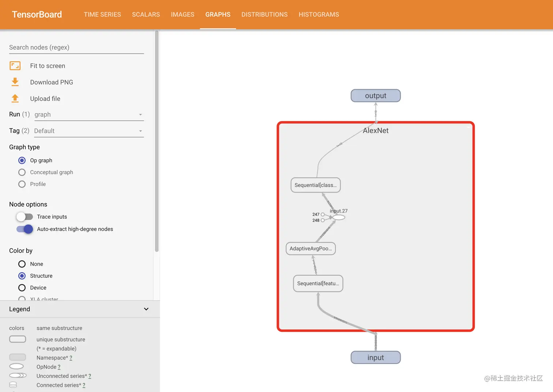Collapse the Legend panel chevron

[146, 309]
